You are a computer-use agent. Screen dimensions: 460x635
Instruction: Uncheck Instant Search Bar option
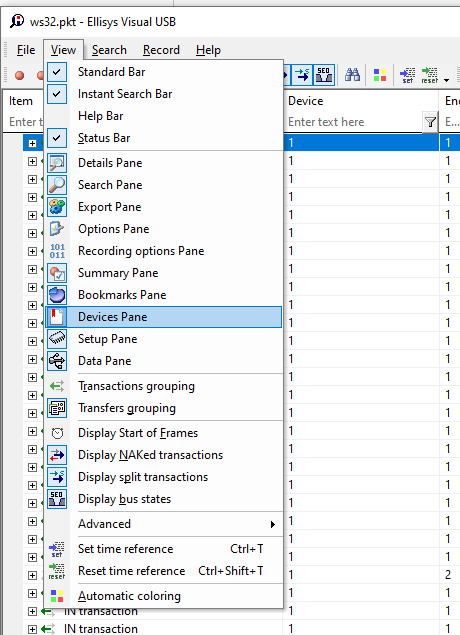(164, 94)
